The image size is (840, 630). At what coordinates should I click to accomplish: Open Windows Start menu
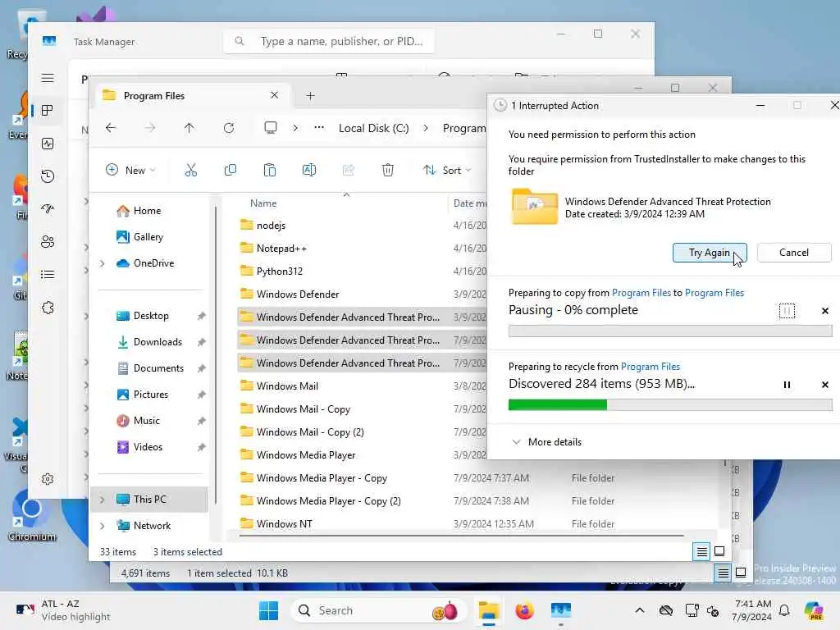tap(268, 610)
